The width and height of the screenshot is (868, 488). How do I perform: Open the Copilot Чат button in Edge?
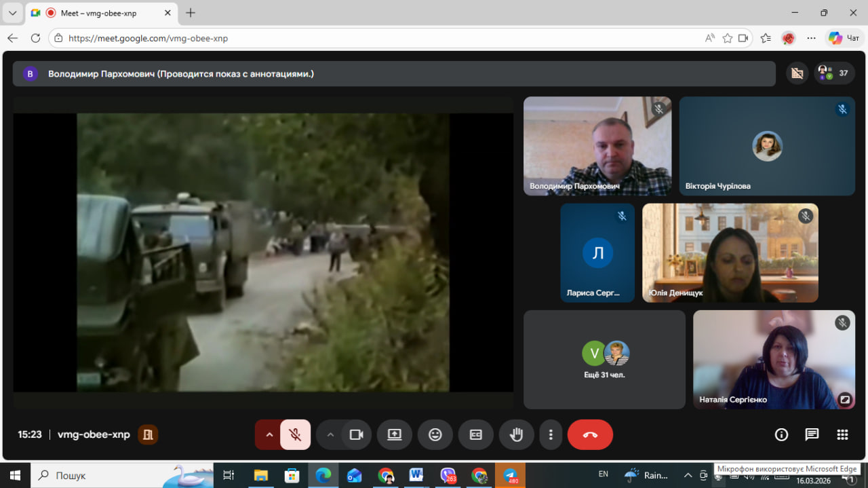(x=844, y=38)
